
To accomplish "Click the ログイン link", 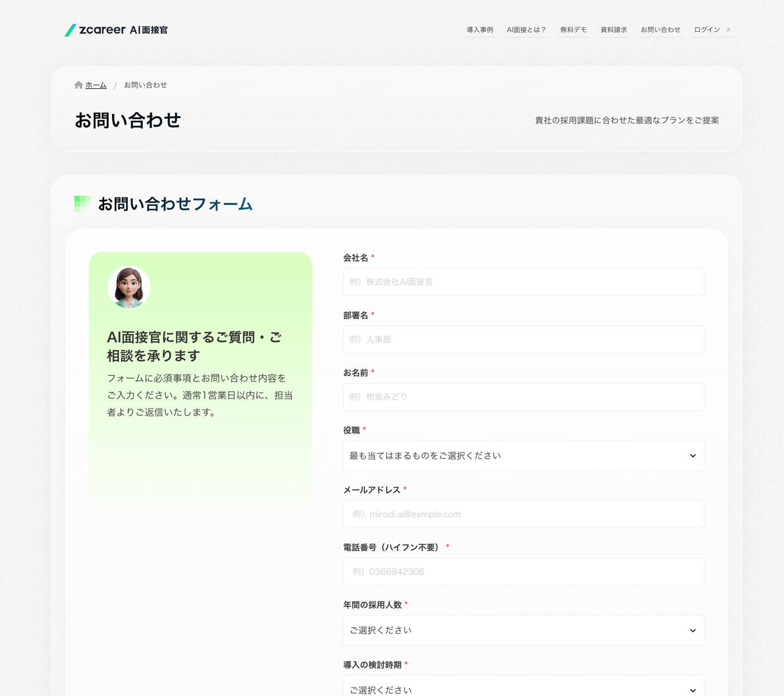I will click(x=707, y=30).
